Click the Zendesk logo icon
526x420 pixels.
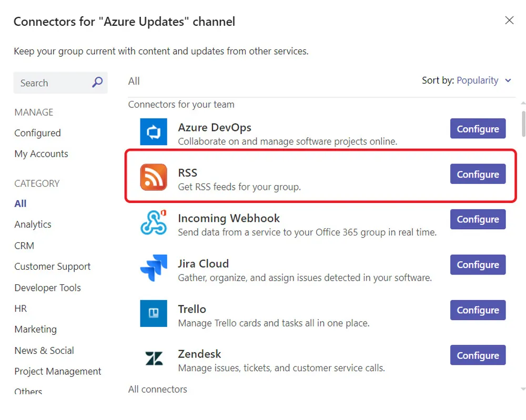click(154, 358)
